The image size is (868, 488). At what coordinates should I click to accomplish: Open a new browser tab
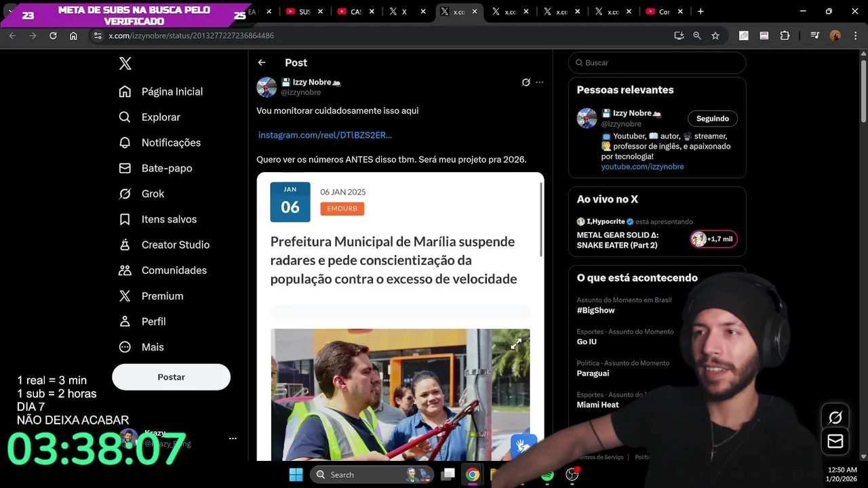tap(701, 12)
